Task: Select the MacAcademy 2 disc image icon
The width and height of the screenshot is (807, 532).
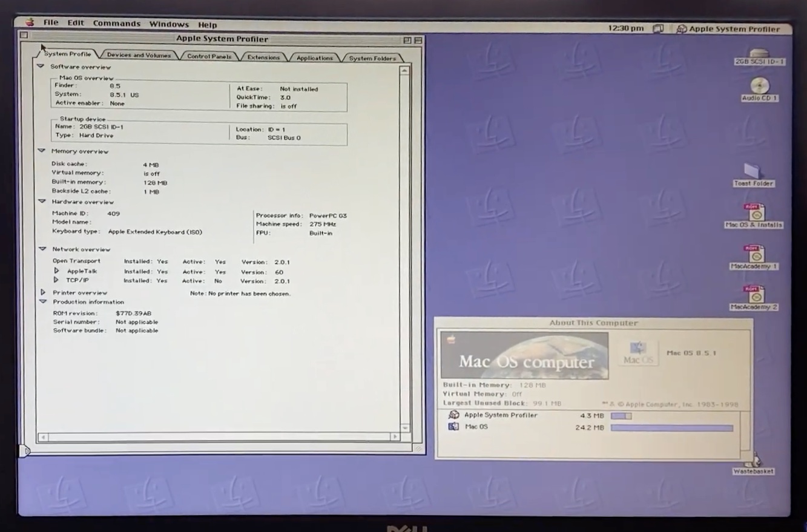Action: [x=754, y=298]
